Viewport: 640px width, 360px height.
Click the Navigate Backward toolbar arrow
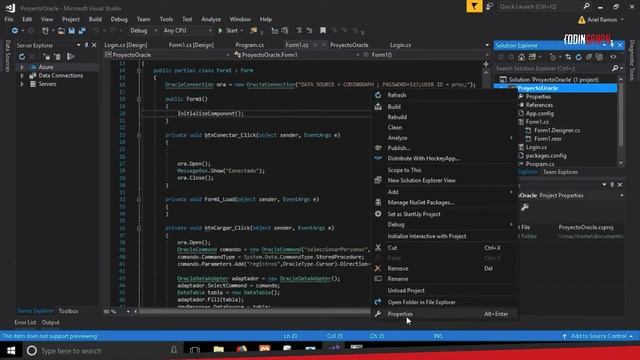pos(15,31)
